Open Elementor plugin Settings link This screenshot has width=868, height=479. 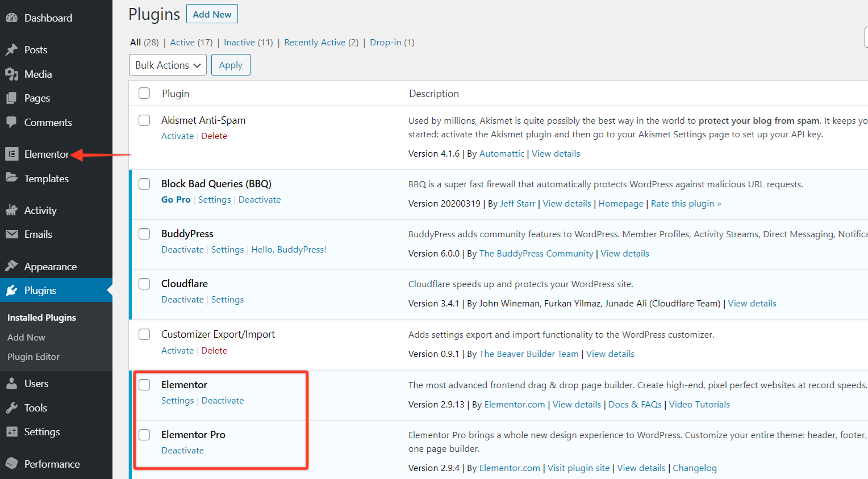coord(177,400)
